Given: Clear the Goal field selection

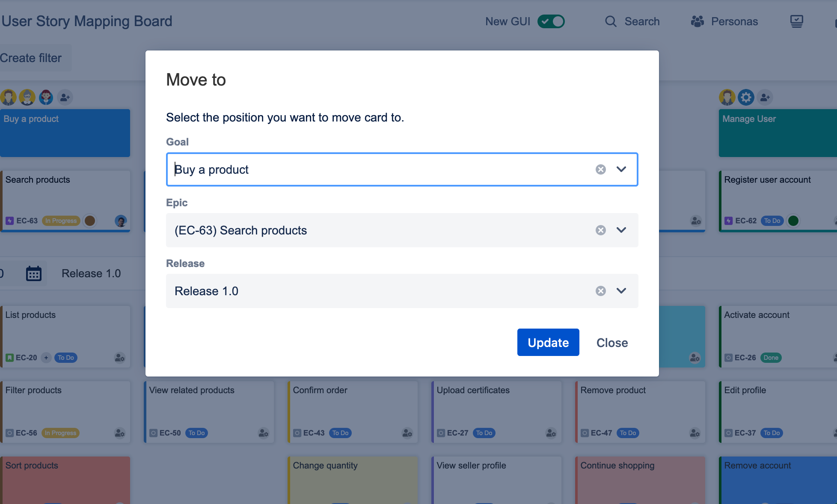Looking at the screenshot, I should 601,169.
